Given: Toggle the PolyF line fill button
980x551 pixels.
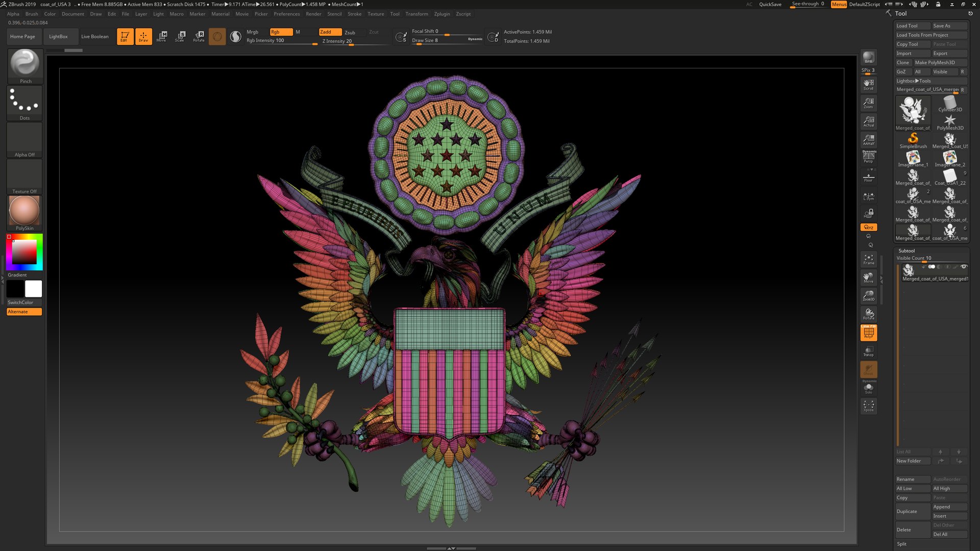Looking at the screenshot, I should pos(869,333).
